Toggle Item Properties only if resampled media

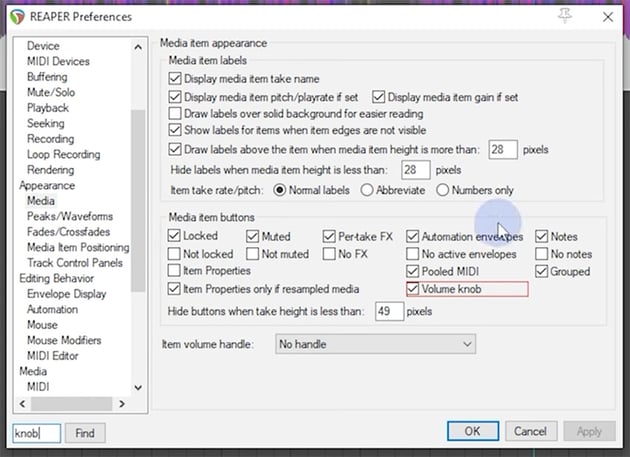click(x=174, y=289)
